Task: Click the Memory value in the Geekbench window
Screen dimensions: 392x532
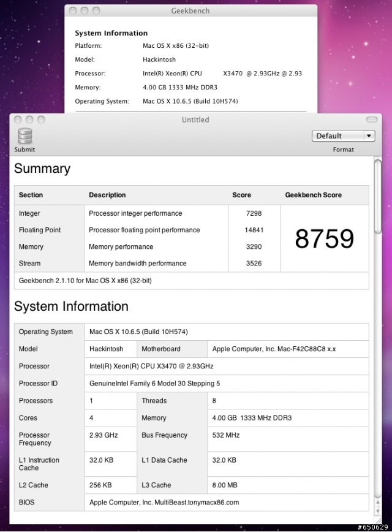Action: (x=180, y=88)
